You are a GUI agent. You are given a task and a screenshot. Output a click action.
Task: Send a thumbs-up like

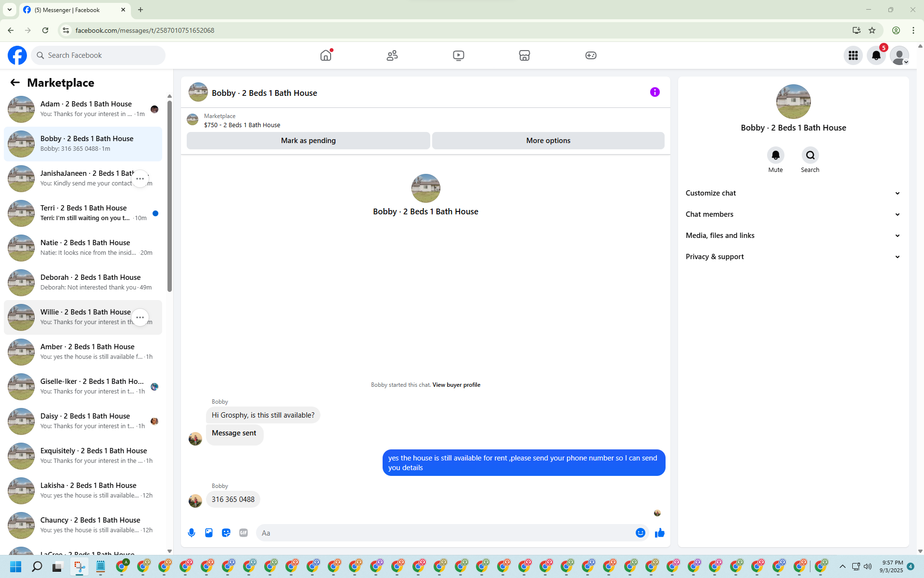point(660,533)
